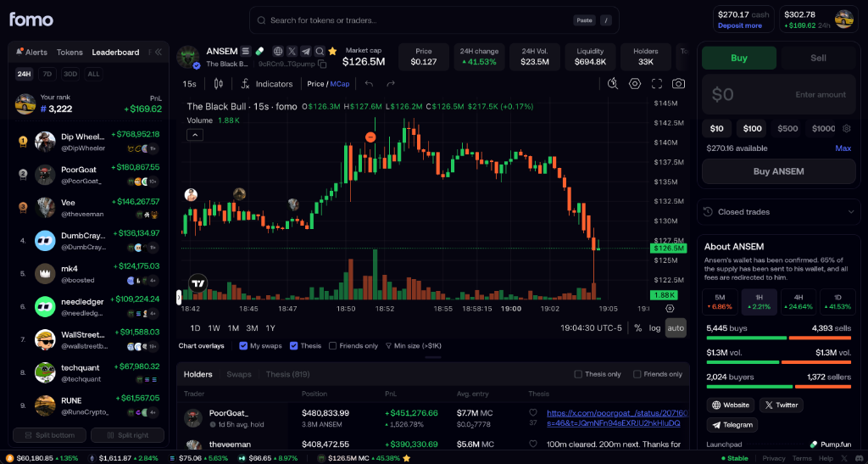
Task: Click the profile avatar in top right
Action: click(843, 19)
